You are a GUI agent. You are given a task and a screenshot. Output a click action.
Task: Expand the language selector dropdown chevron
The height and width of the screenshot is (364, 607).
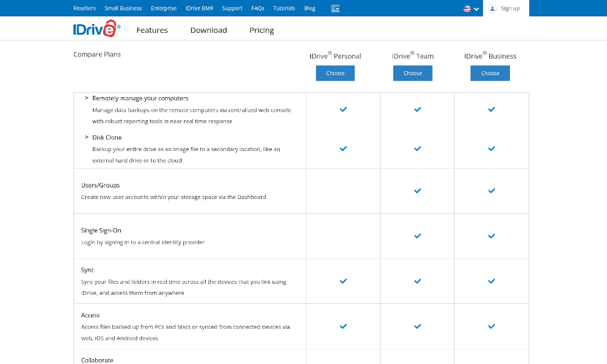476,8
